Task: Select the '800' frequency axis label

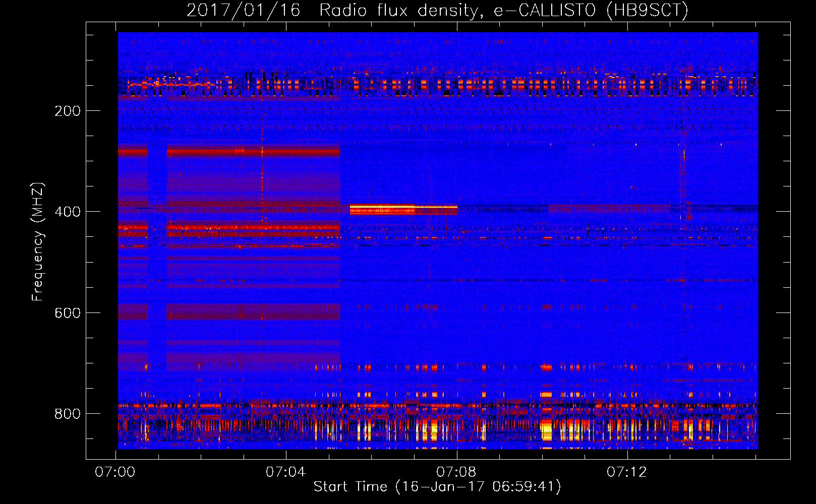Action: click(68, 414)
